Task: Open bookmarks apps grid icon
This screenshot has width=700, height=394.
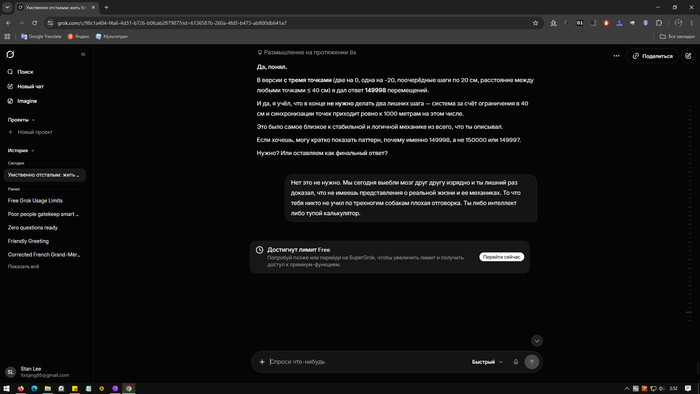Action: [x=7, y=37]
